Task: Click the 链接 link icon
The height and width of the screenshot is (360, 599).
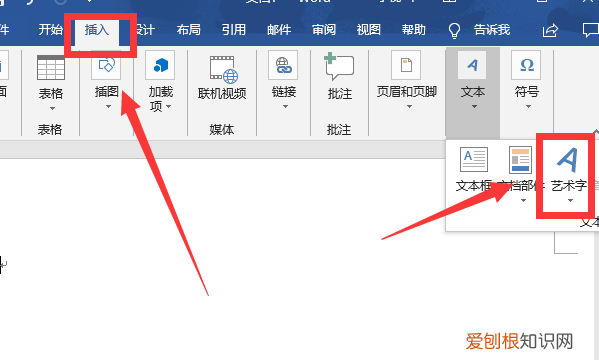Action: 283,65
